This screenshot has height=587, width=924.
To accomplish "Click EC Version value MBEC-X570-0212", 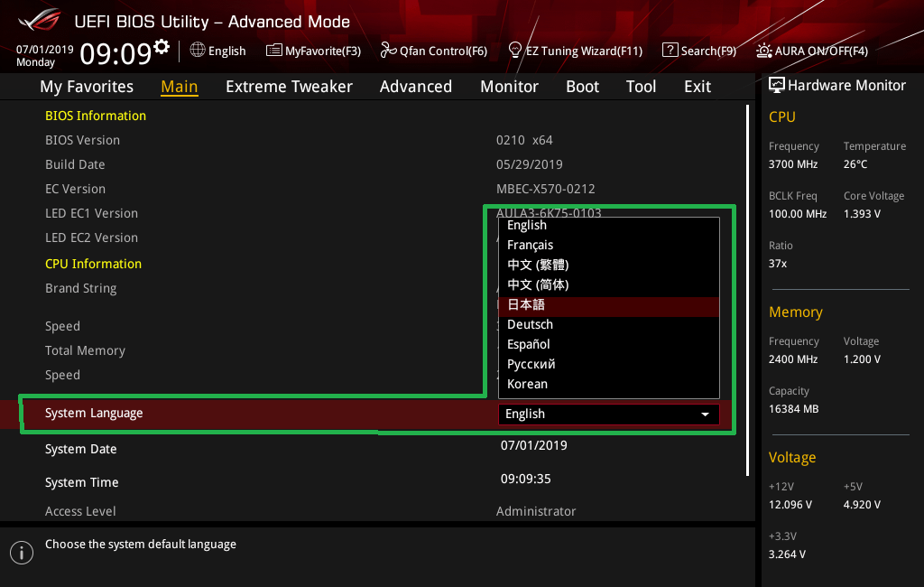I will pos(546,190).
